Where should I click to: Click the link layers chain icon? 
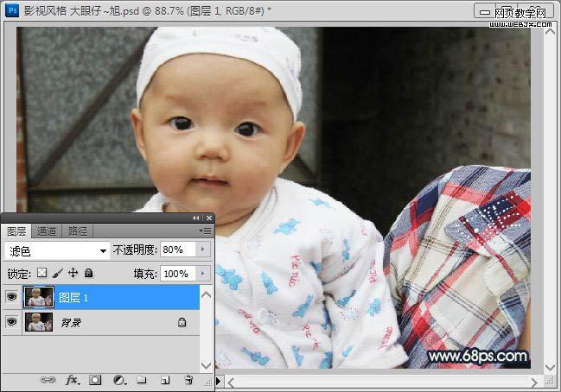[x=48, y=380]
